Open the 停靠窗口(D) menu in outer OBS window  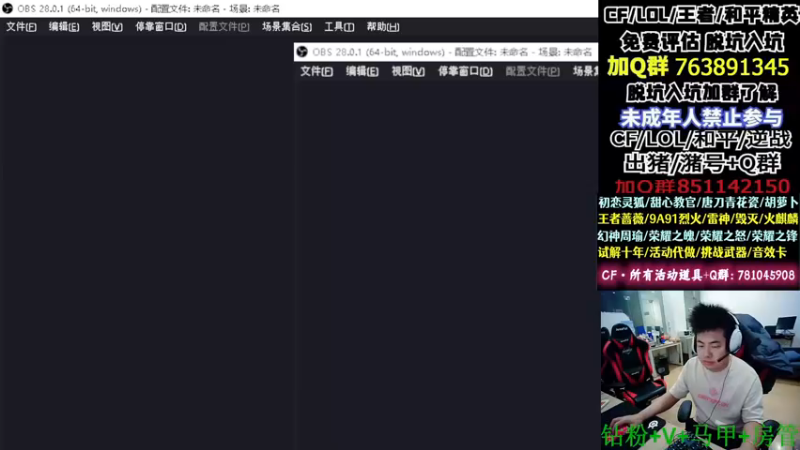click(161, 27)
